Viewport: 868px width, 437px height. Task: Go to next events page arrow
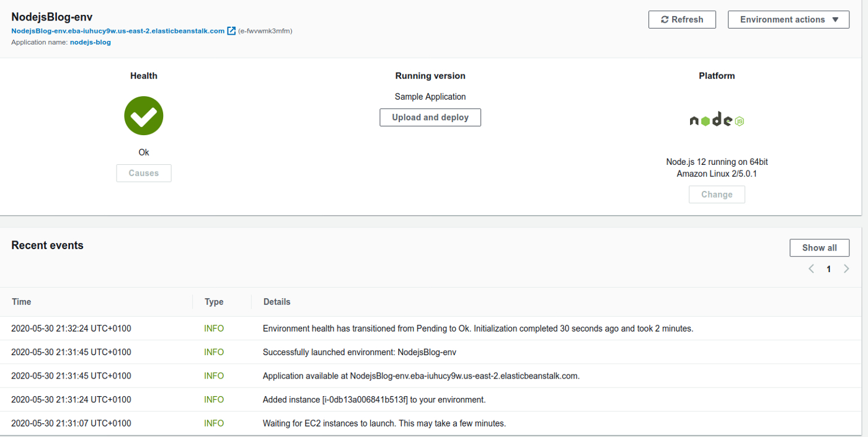[x=846, y=269]
